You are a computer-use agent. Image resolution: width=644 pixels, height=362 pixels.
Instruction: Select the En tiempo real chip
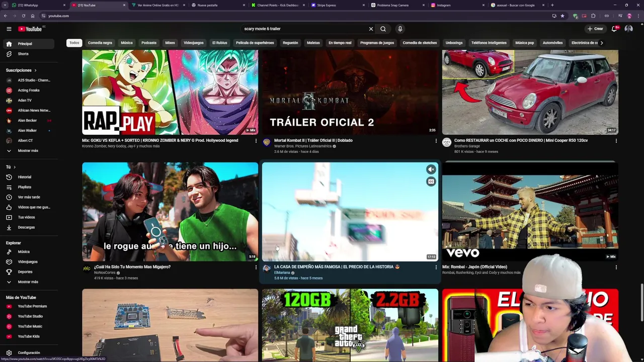[340, 43]
